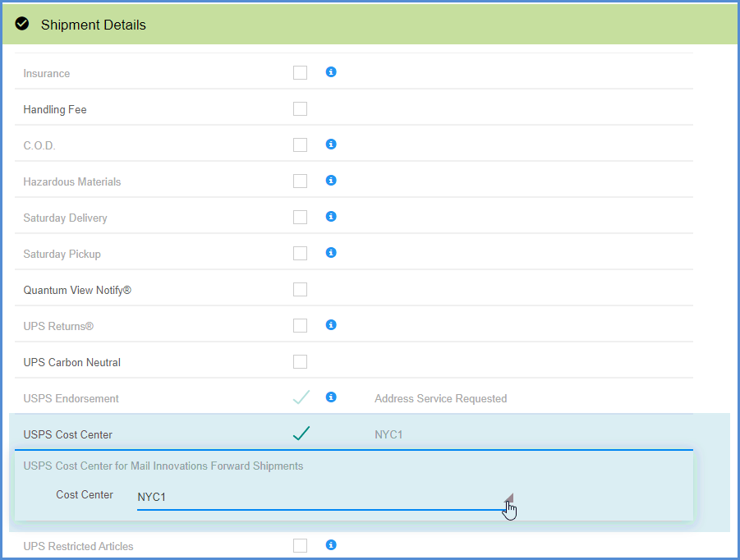Screen dimensions: 740x560
Task: Click the Insurance info icon
Action: [x=331, y=72]
